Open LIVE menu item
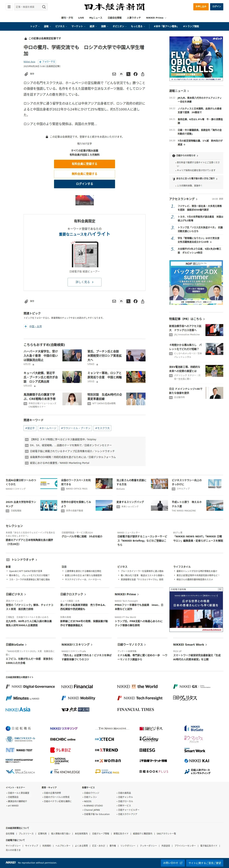This screenshot has width=229, height=868. point(81,17)
